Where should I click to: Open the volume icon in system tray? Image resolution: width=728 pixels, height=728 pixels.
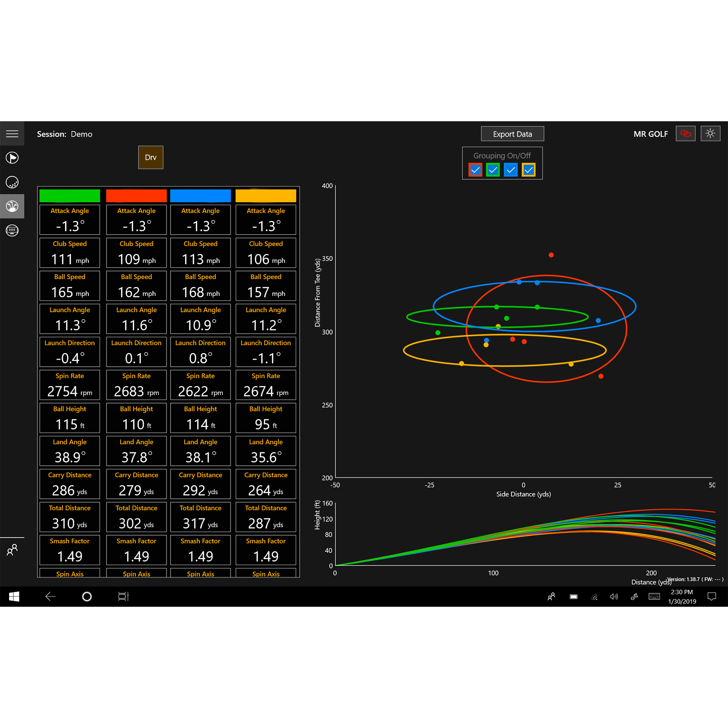click(614, 597)
